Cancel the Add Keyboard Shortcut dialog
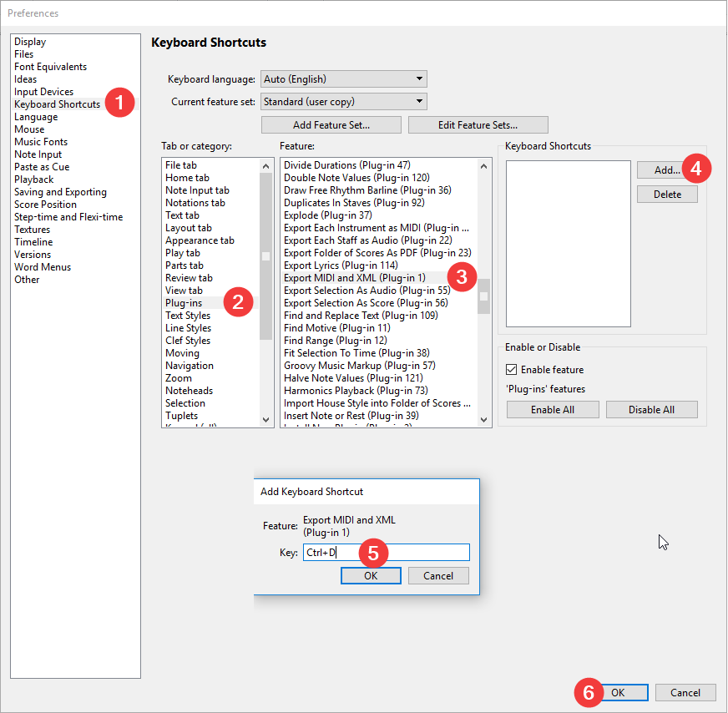The width and height of the screenshot is (728, 713). 437,576
